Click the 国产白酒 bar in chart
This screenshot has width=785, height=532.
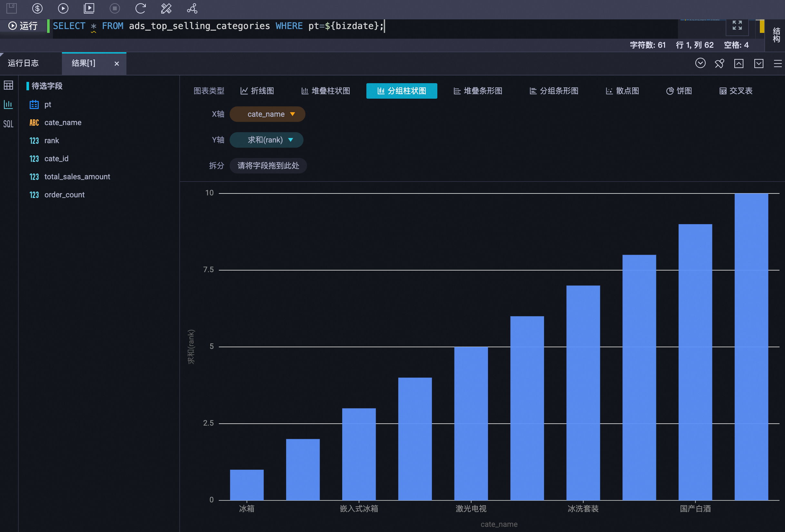click(x=695, y=362)
